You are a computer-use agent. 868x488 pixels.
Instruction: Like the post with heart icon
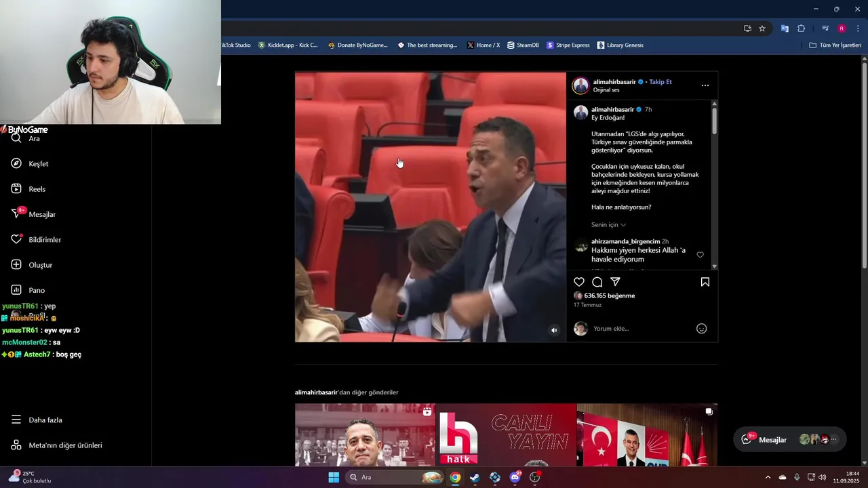tap(579, 282)
